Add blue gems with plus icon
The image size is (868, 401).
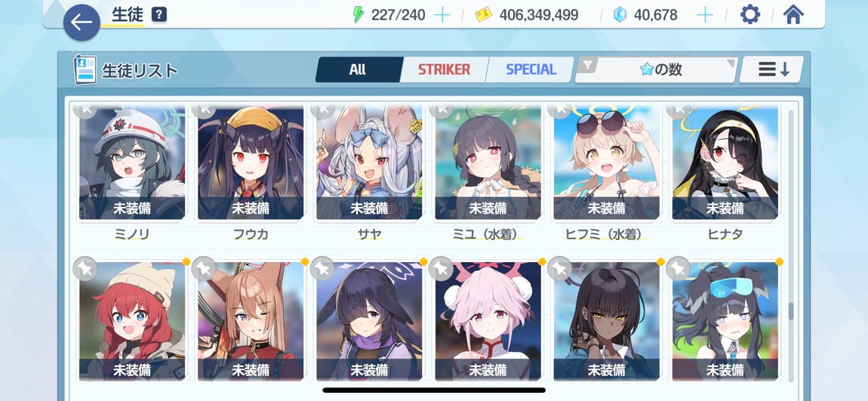[705, 15]
